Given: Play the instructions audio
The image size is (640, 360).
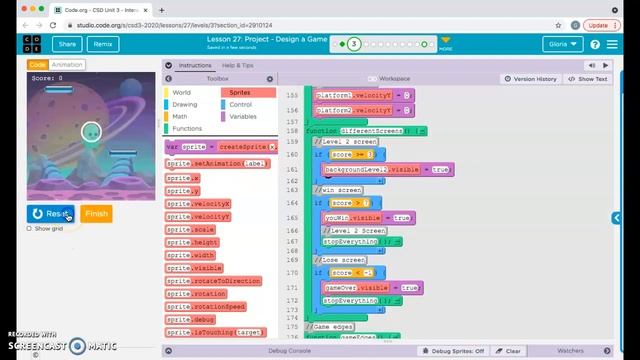Looking at the screenshot, I should (x=606, y=65).
